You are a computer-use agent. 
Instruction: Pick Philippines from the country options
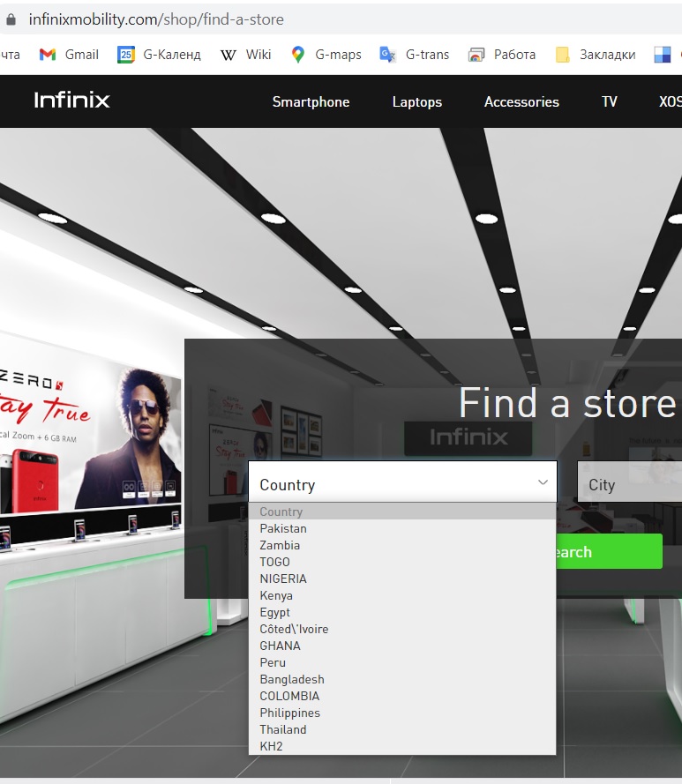(289, 713)
